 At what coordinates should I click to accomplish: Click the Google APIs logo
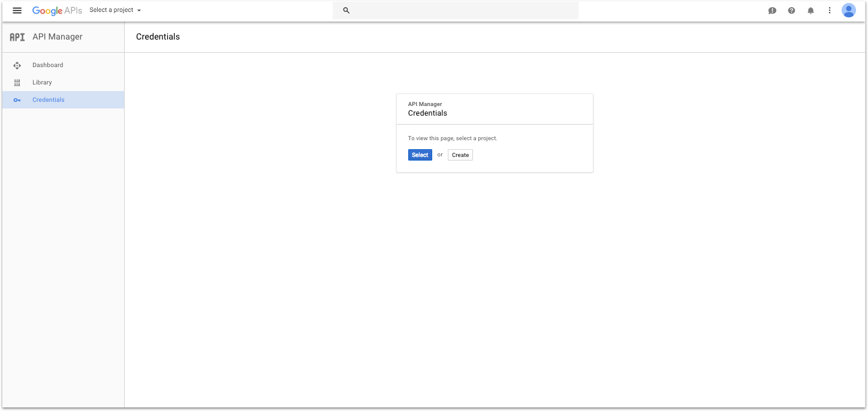point(57,11)
